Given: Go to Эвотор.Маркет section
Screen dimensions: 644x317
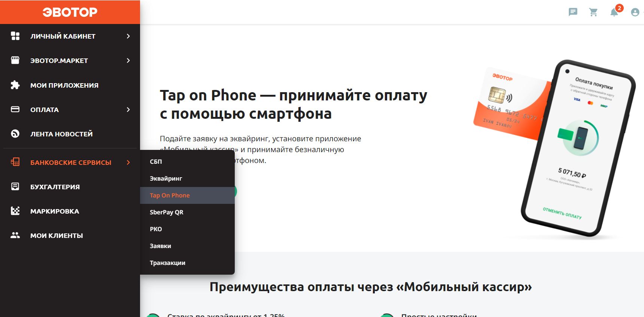Looking at the screenshot, I should 59,61.
